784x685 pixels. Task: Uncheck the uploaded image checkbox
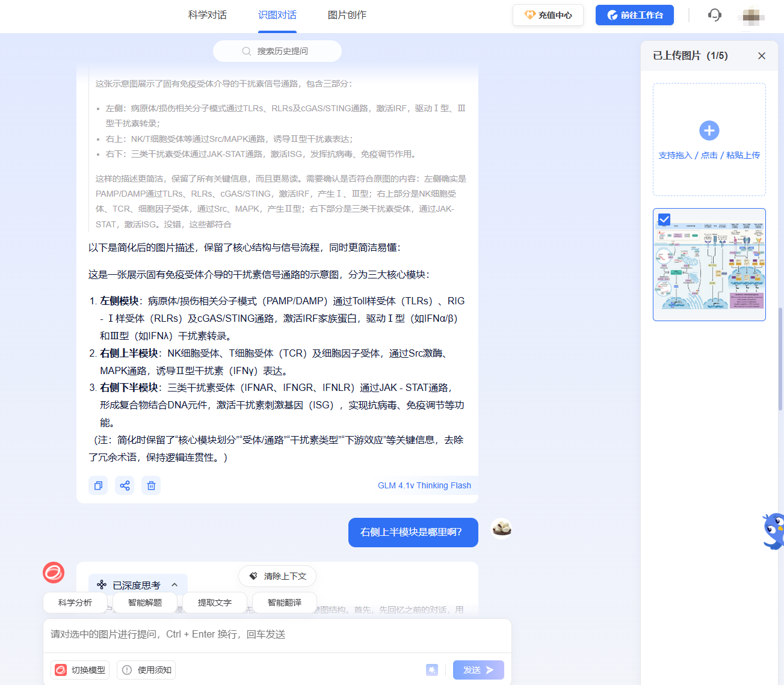coord(664,220)
